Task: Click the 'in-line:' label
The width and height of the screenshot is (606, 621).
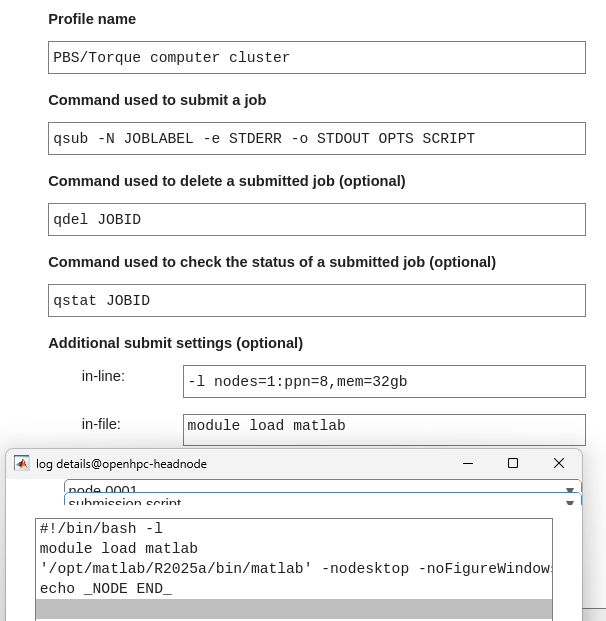Action: [103, 376]
